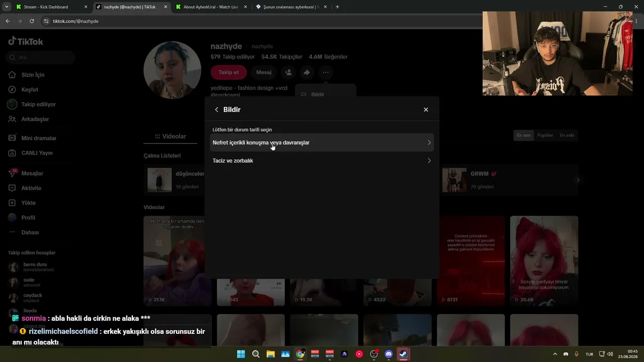Open the three-dot profile options menu
Image resolution: width=644 pixels, height=362 pixels.
(326, 72)
